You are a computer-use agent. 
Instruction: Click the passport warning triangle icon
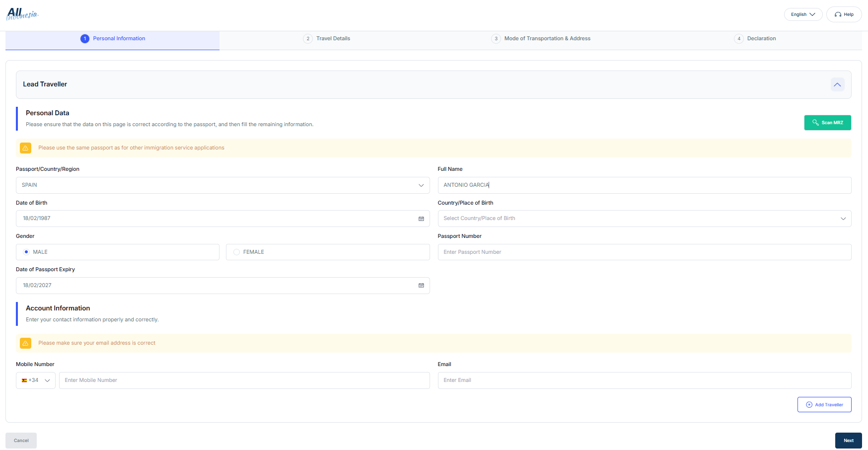25,148
